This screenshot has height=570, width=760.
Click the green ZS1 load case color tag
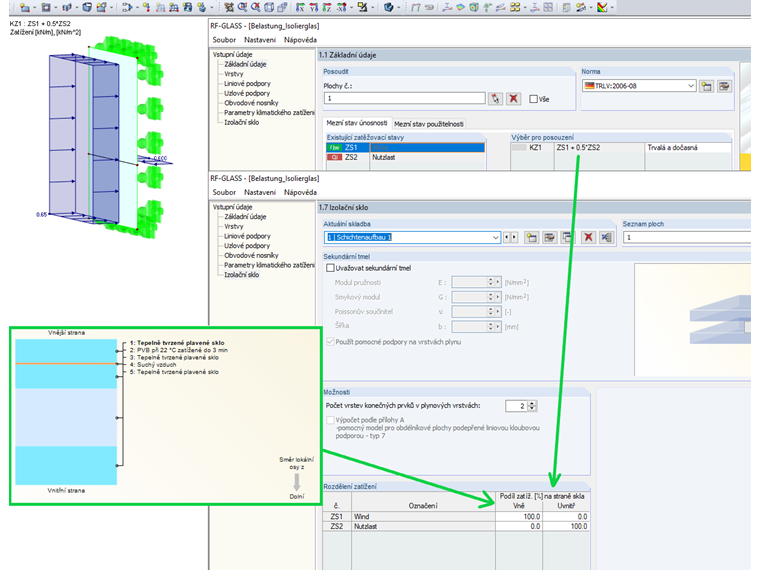coord(334,147)
